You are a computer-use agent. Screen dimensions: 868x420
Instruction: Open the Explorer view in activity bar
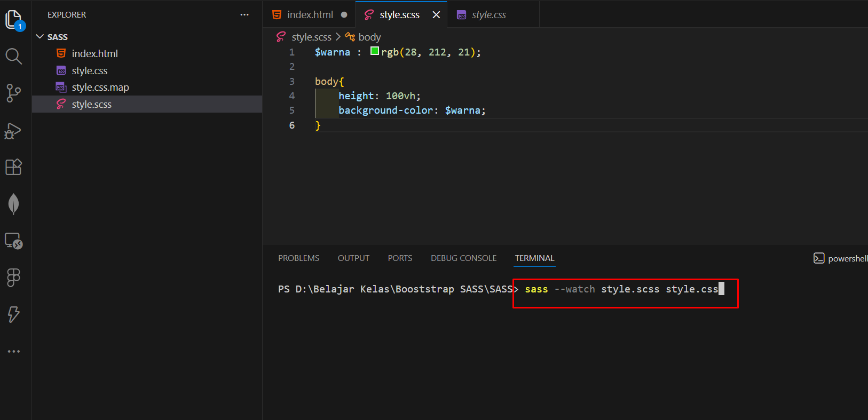[14, 20]
